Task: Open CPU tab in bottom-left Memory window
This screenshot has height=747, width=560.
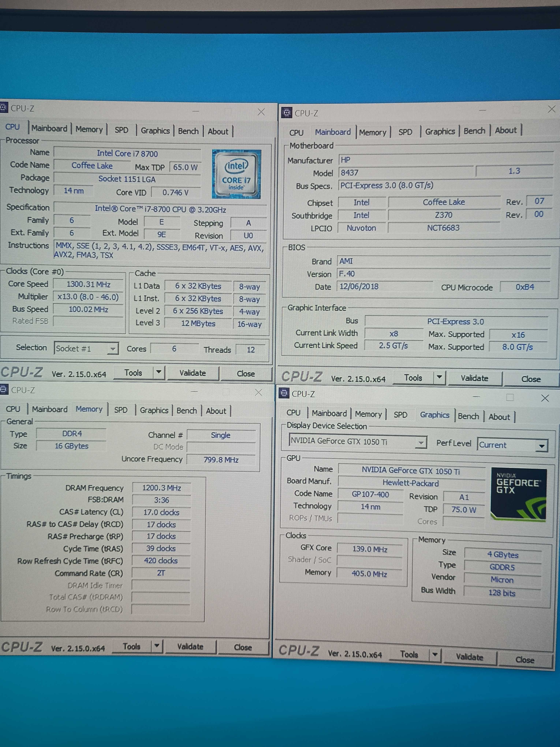Action: (13, 409)
